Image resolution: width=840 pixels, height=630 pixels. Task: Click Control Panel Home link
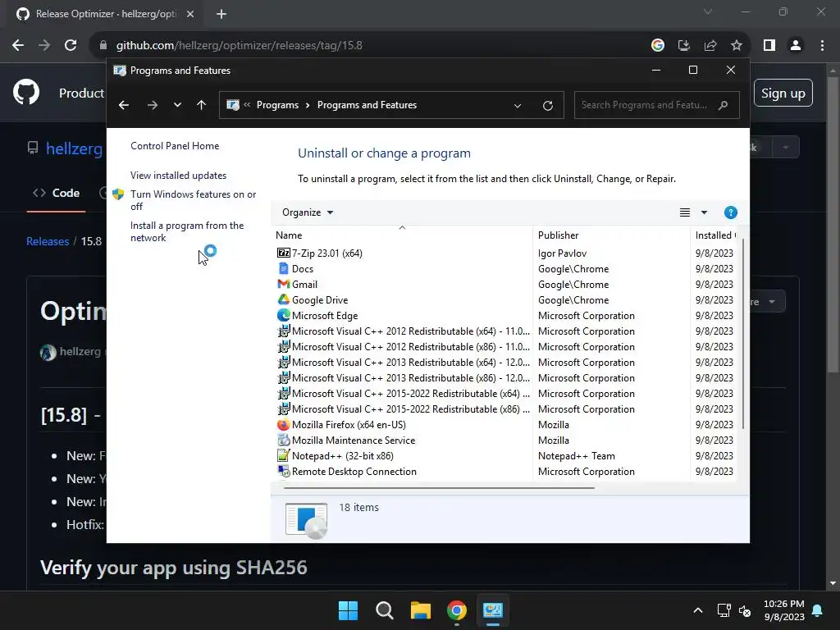coord(175,146)
